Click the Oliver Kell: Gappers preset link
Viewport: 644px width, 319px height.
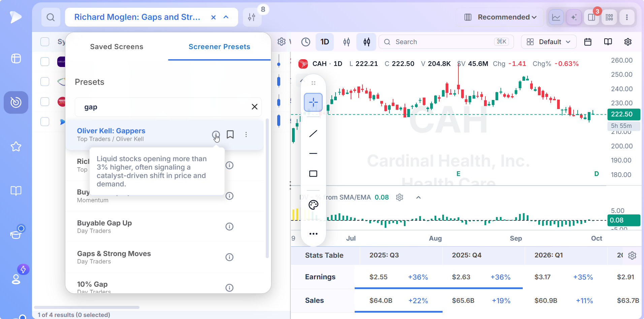tap(111, 131)
